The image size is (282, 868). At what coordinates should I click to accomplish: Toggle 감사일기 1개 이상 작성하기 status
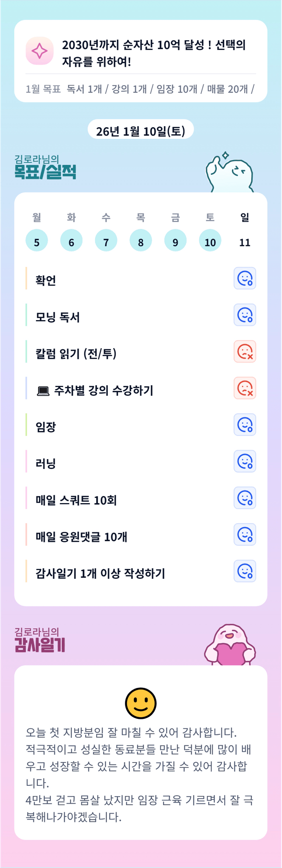coord(244,571)
